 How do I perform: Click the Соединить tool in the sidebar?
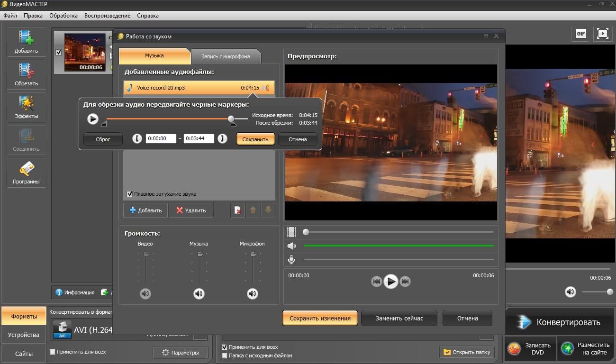(x=27, y=140)
